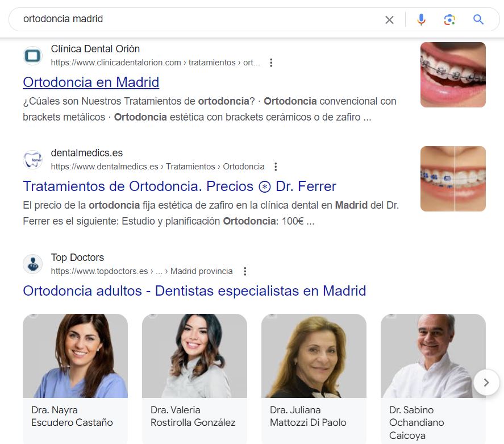The width and height of the screenshot is (504, 444).
Task: Select the photo of Dr. Sabino Ochandiano Caicoya
Action: click(433, 356)
